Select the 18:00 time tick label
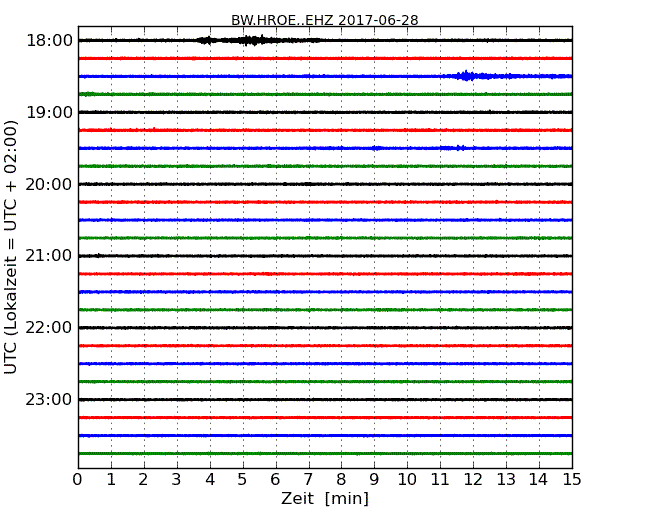 coord(49,41)
